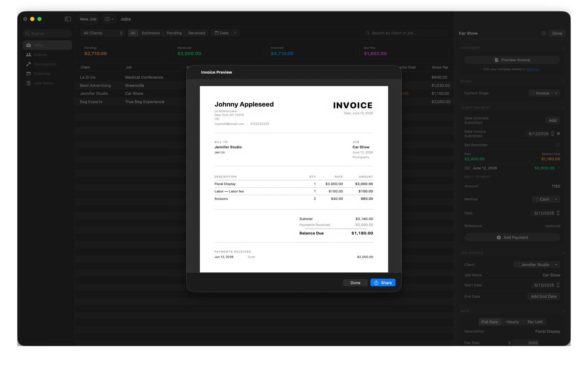
Task: Select the Per Unit rate option
Action: [x=535, y=322]
